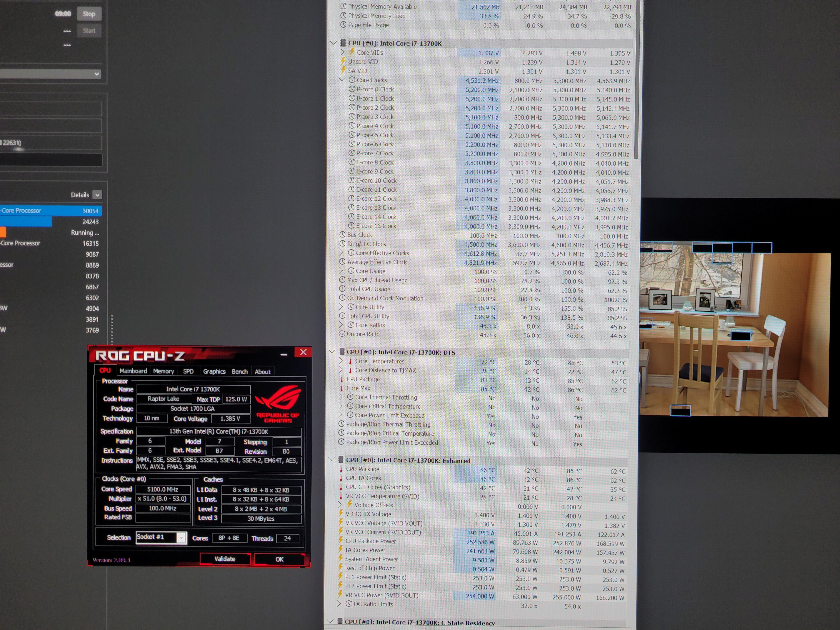The height and width of the screenshot is (630, 840).
Task: Collapse the Core Clocks group
Action: tap(342, 80)
